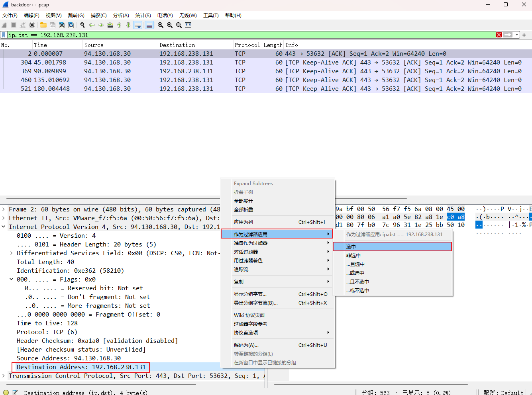Collapse the Flags: 0x0 node
Viewport: 532px width, 395px height.
pyautogui.click(x=12, y=279)
